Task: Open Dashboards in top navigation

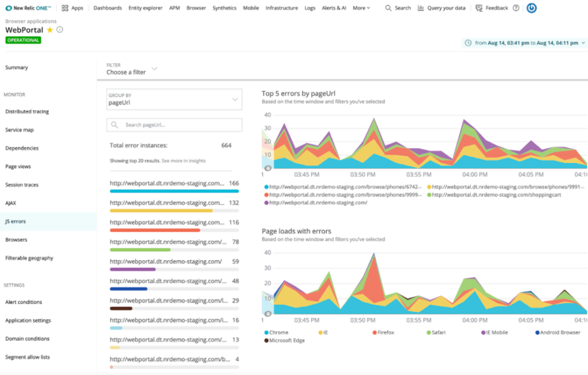Action: 107,8
